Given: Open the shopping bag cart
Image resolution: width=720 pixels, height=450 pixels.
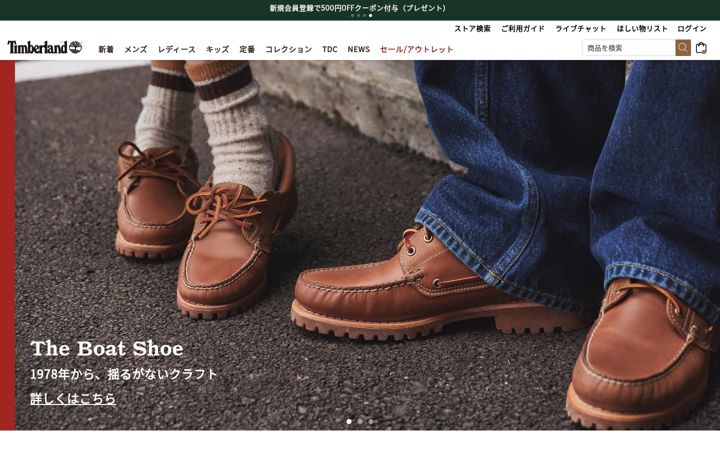Looking at the screenshot, I should pyautogui.click(x=701, y=48).
